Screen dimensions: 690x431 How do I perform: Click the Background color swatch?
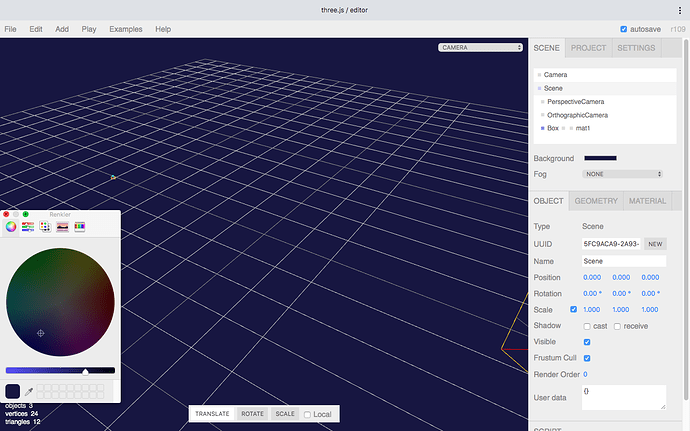[600, 158]
